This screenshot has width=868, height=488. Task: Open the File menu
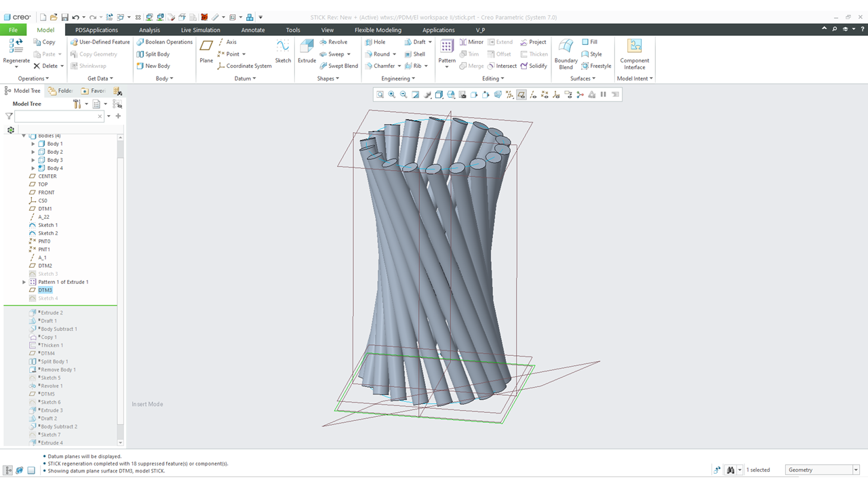(13, 30)
